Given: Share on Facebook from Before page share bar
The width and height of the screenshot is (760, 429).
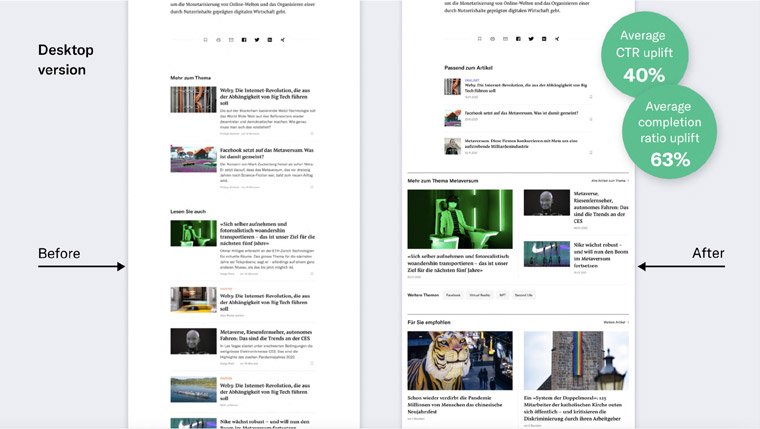Looking at the screenshot, I should (244, 40).
